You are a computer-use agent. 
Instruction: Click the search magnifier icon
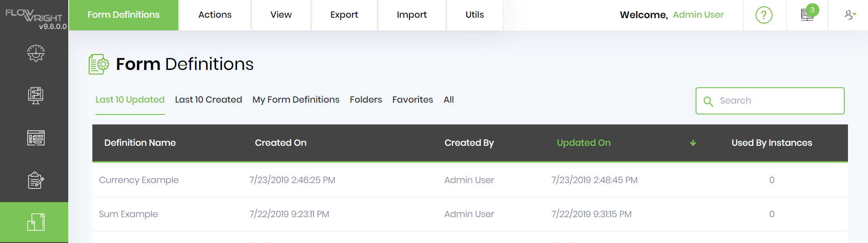[708, 101]
